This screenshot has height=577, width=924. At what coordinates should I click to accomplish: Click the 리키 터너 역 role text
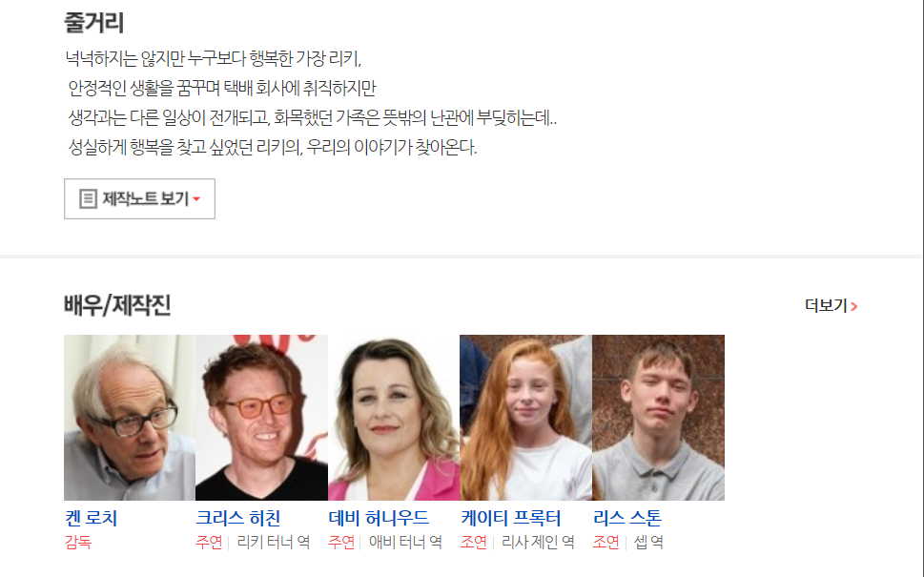click(x=274, y=543)
